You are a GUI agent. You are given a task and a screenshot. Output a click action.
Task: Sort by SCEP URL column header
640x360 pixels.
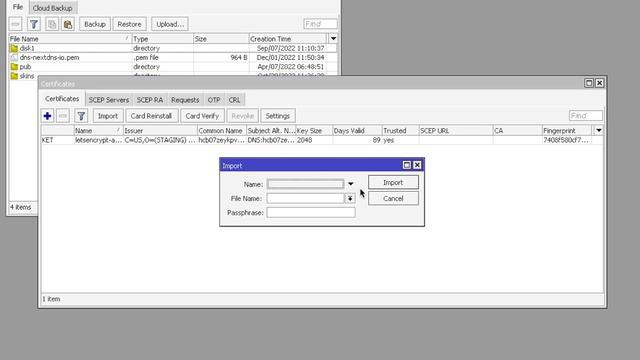coord(456,131)
